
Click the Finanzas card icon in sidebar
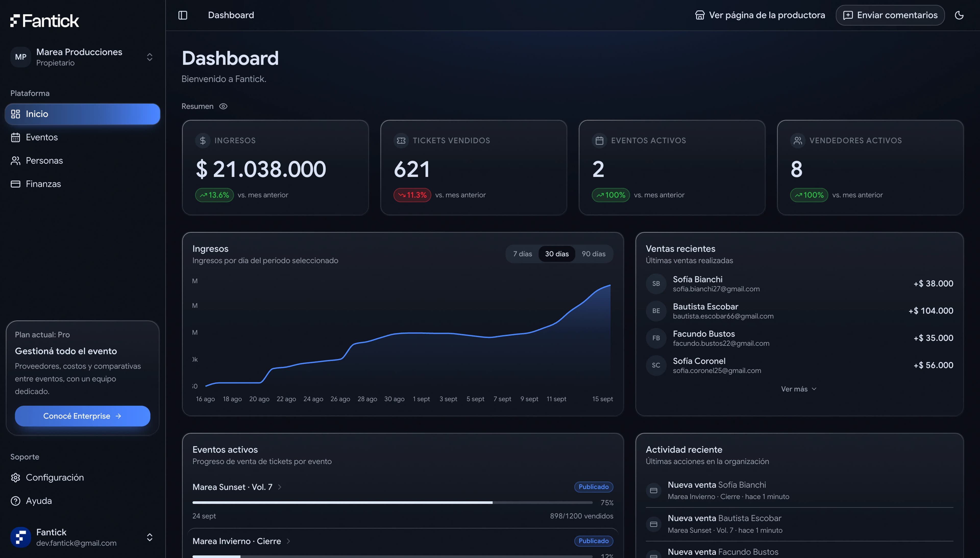pos(15,184)
